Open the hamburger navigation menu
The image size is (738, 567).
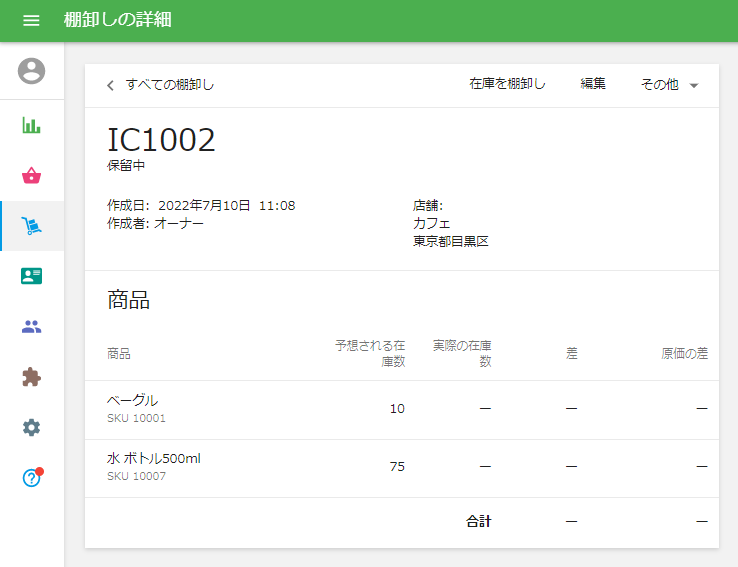tap(31, 21)
